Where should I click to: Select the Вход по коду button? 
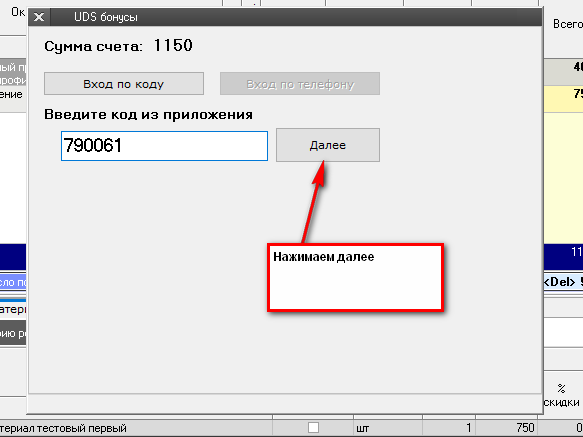coord(124,84)
